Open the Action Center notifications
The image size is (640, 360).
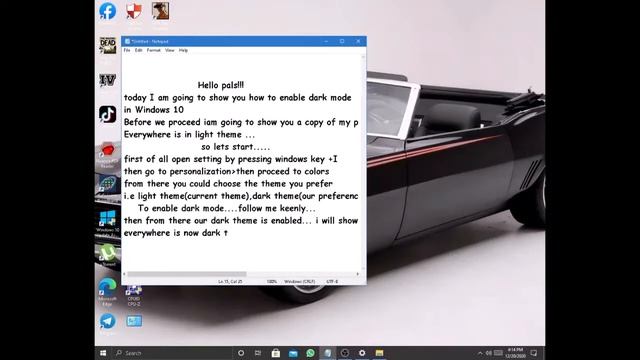click(533, 353)
